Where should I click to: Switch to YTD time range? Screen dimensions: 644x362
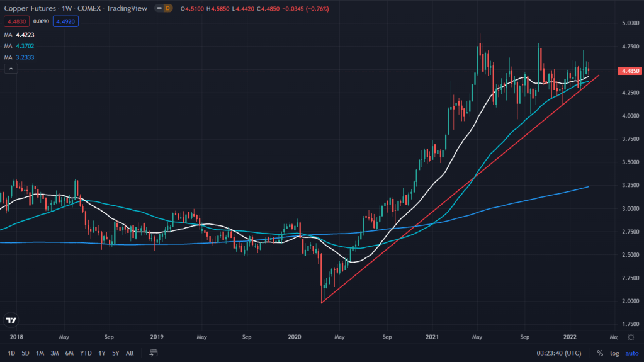85,353
